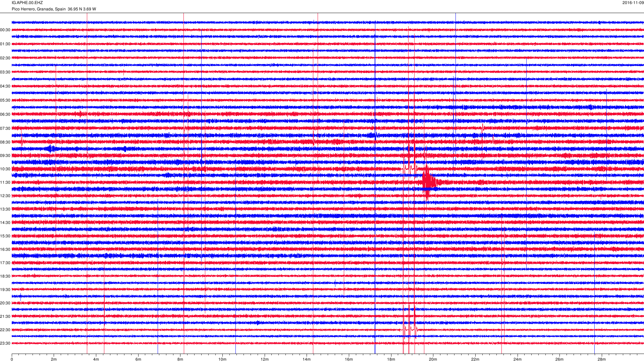The height and width of the screenshot is (362, 644).
Task: Select the 10:30 time label
Action: [x=5, y=169]
